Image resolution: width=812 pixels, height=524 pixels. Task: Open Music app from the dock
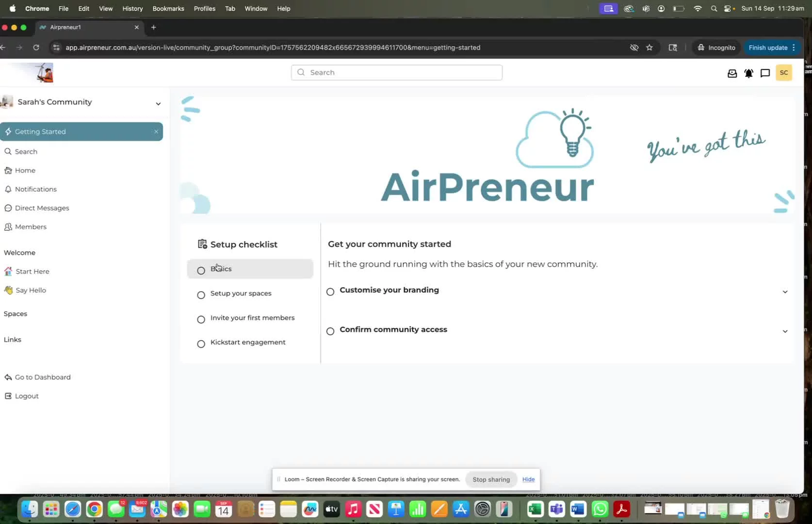click(x=353, y=509)
